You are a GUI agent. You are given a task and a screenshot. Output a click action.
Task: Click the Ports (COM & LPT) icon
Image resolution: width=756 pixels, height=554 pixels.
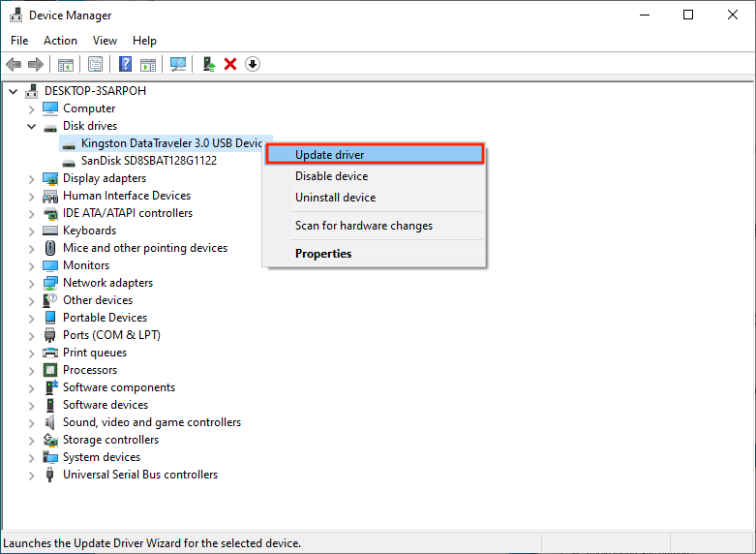click(50, 335)
